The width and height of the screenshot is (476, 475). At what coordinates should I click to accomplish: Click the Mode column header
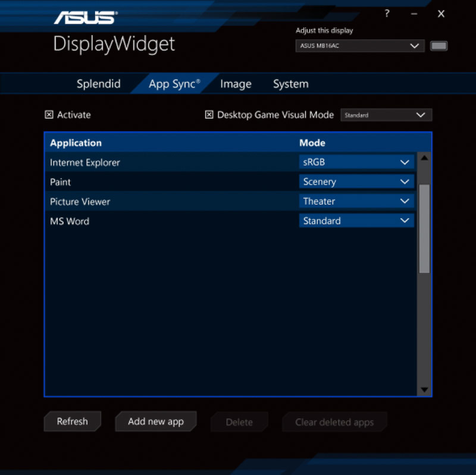pos(312,143)
